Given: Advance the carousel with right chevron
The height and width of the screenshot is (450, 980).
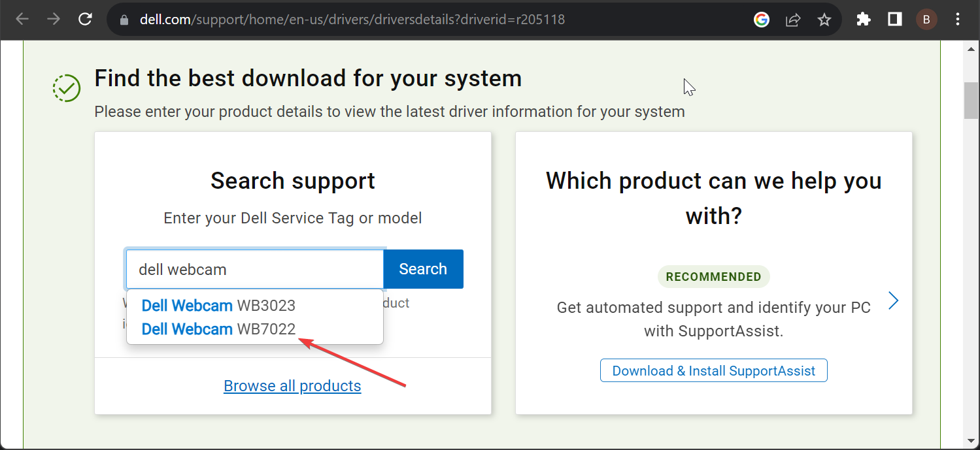Looking at the screenshot, I should (x=894, y=300).
